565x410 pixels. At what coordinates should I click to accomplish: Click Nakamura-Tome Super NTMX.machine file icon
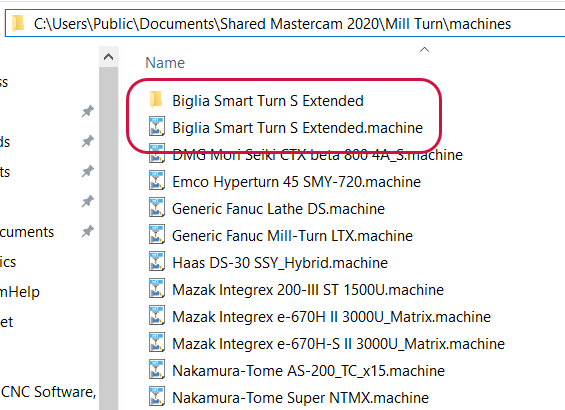point(157,397)
